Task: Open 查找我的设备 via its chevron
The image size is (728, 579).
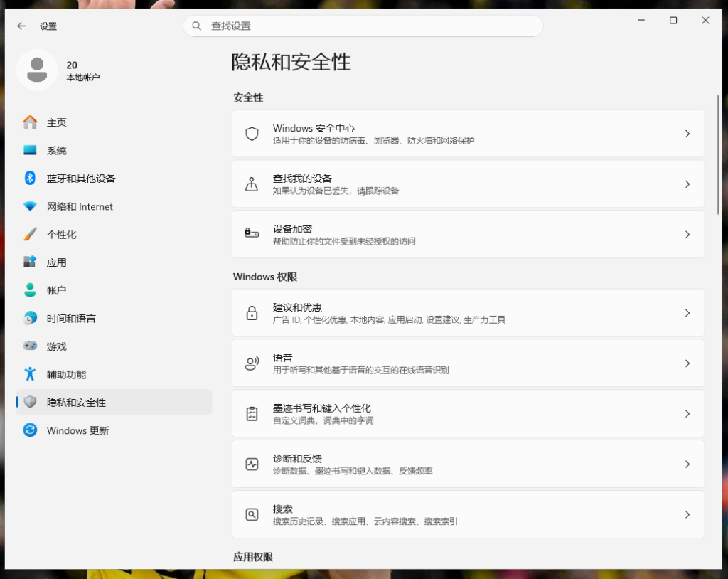Action: (687, 184)
